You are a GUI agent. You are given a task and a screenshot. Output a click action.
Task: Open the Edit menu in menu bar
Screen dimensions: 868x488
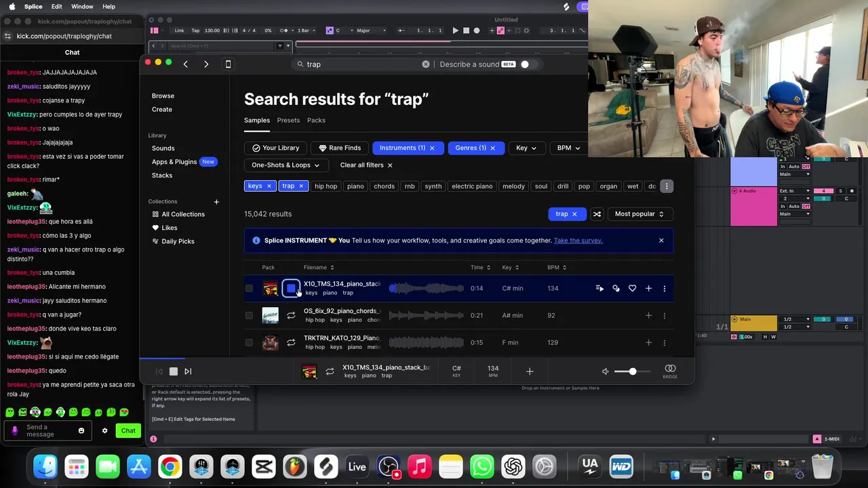(57, 6)
